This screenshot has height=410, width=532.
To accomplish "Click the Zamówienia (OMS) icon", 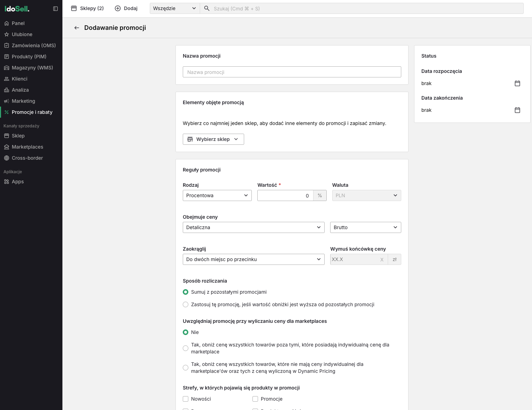I will 7,45.
